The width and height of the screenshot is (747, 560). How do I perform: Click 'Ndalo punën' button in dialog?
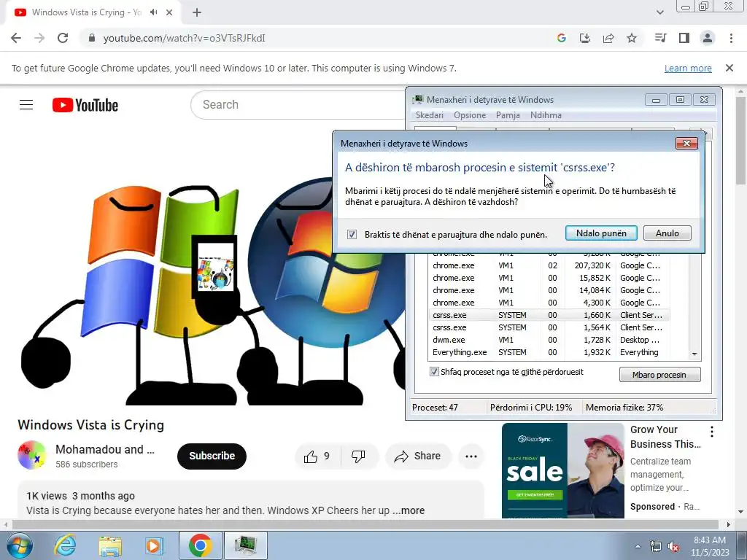click(601, 233)
